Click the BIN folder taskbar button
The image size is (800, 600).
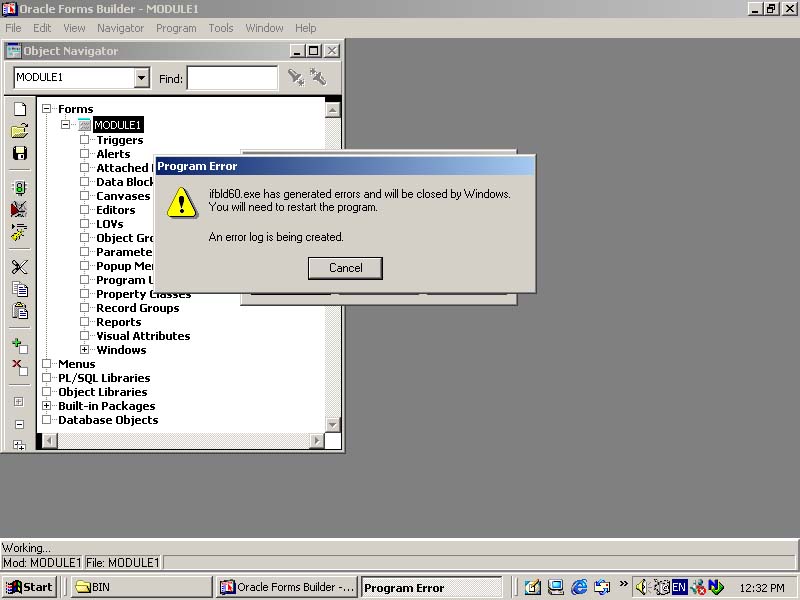click(x=140, y=587)
